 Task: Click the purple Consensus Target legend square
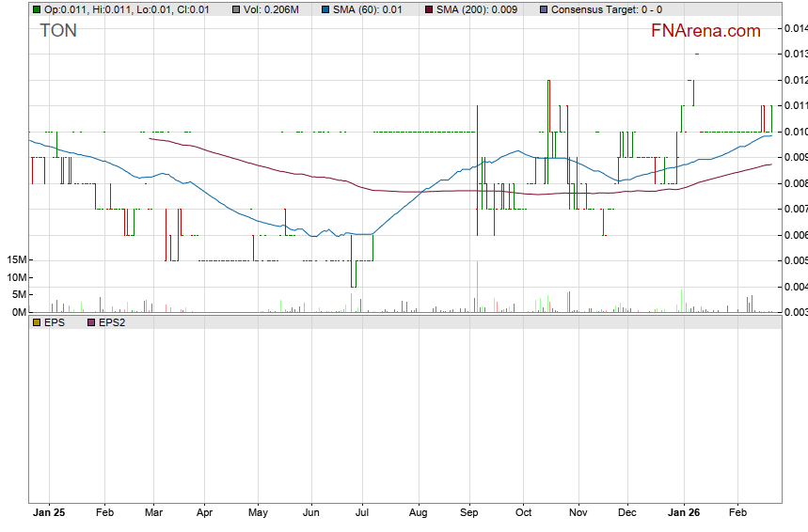click(543, 9)
